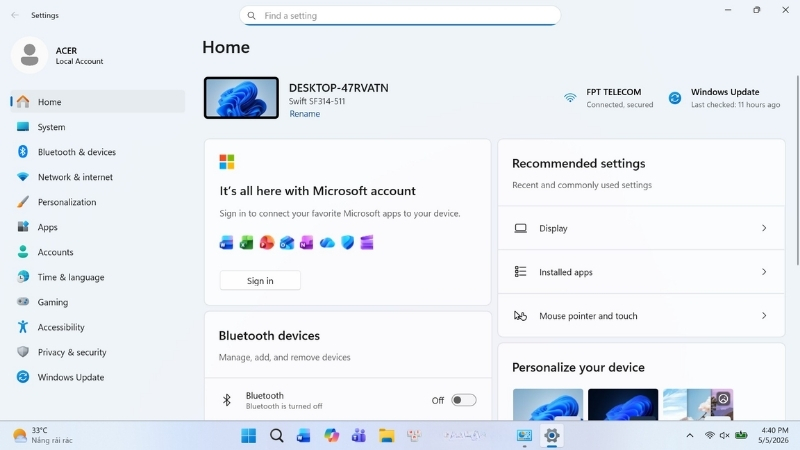
Task: Click the Time & language clock icon
Action: (x=22, y=277)
